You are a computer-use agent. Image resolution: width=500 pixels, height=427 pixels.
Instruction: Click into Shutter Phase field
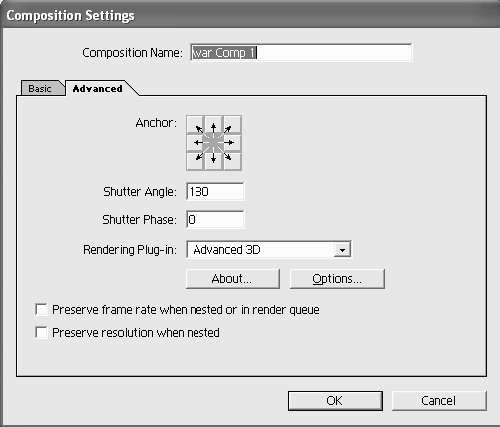[x=215, y=220]
